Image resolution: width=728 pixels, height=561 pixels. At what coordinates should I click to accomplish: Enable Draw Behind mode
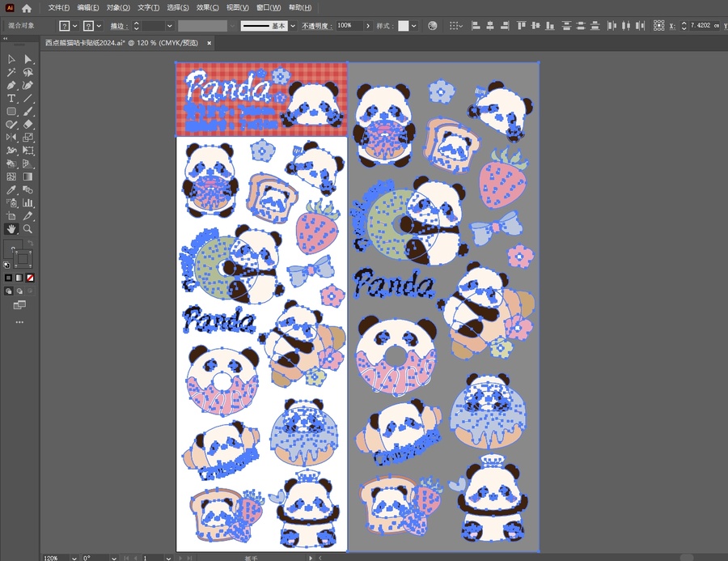click(19, 291)
